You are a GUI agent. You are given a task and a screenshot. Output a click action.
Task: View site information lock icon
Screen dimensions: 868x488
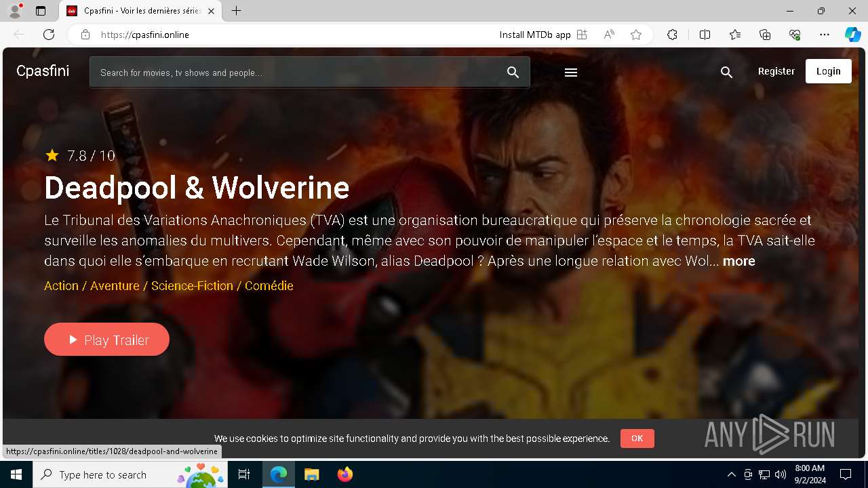tap(85, 35)
